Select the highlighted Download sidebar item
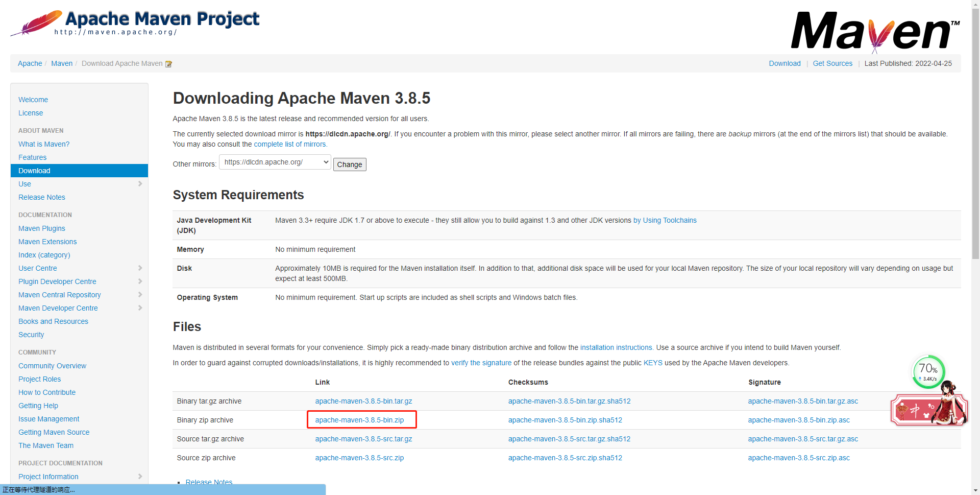The height and width of the screenshot is (495, 980). 79,171
